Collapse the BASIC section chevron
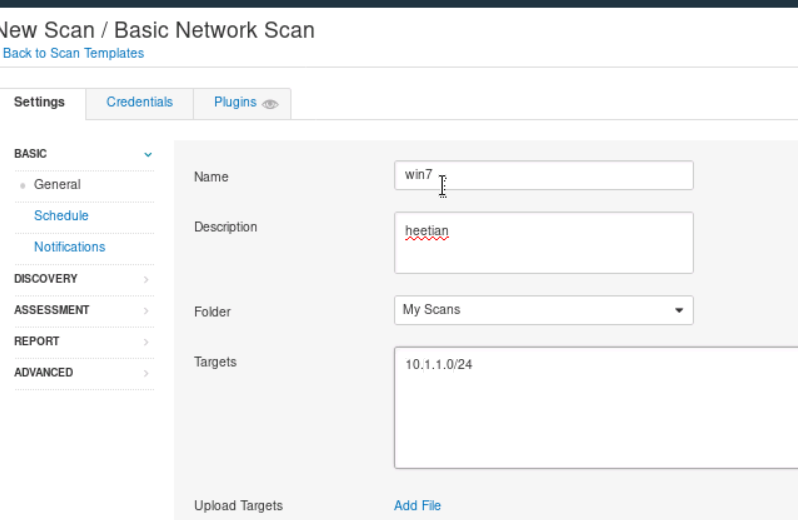The width and height of the screenshot is (798, 520). click(148, 154)
